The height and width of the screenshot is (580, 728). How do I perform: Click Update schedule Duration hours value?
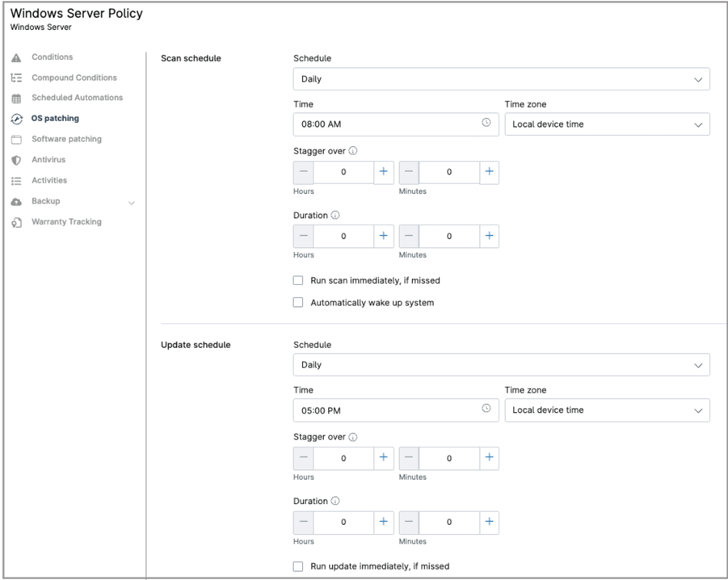[x=343, y=523]
